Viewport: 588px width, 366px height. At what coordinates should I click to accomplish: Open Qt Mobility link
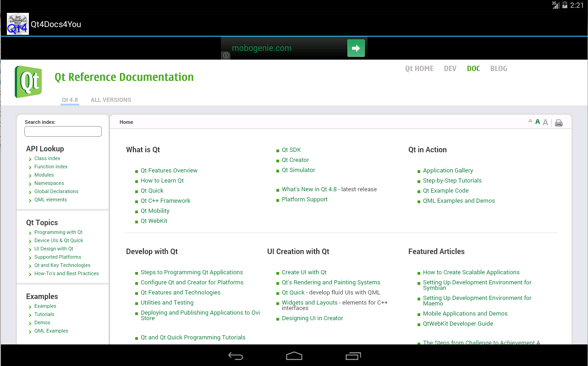pyautogui.click(x=155, y=211)
